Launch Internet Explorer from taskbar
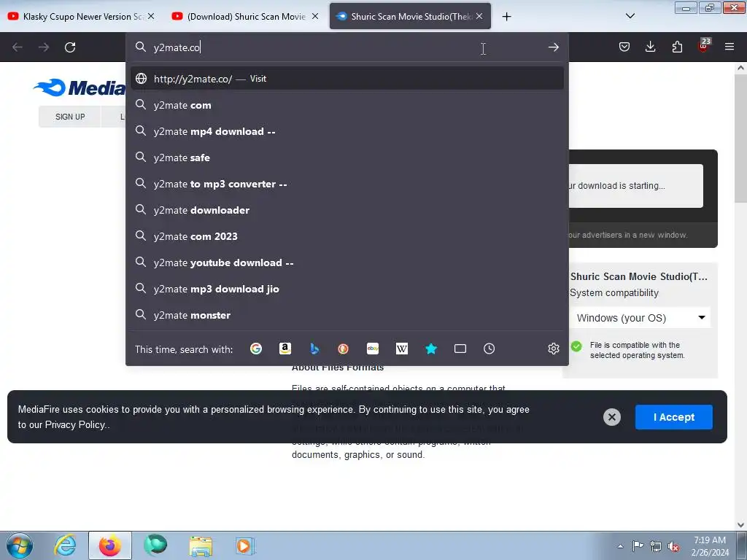This screenshot has height=560, width=747. [x=65, y=545]
